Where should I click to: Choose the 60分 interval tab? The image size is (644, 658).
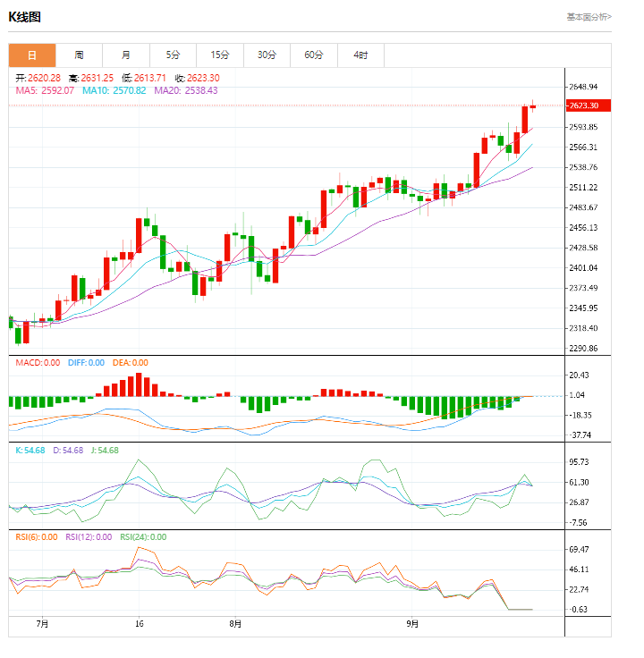(313, 55)
